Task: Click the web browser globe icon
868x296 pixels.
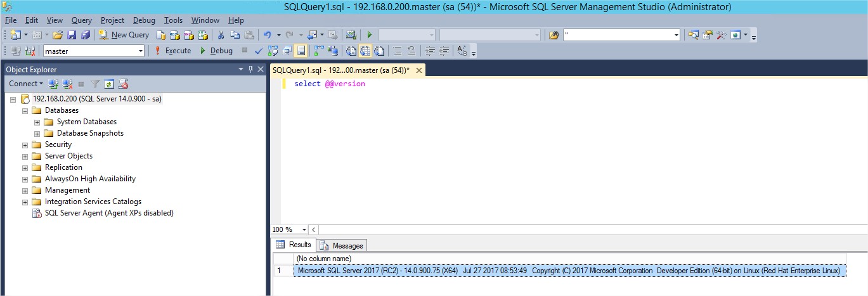Action: tap(735, 35)
